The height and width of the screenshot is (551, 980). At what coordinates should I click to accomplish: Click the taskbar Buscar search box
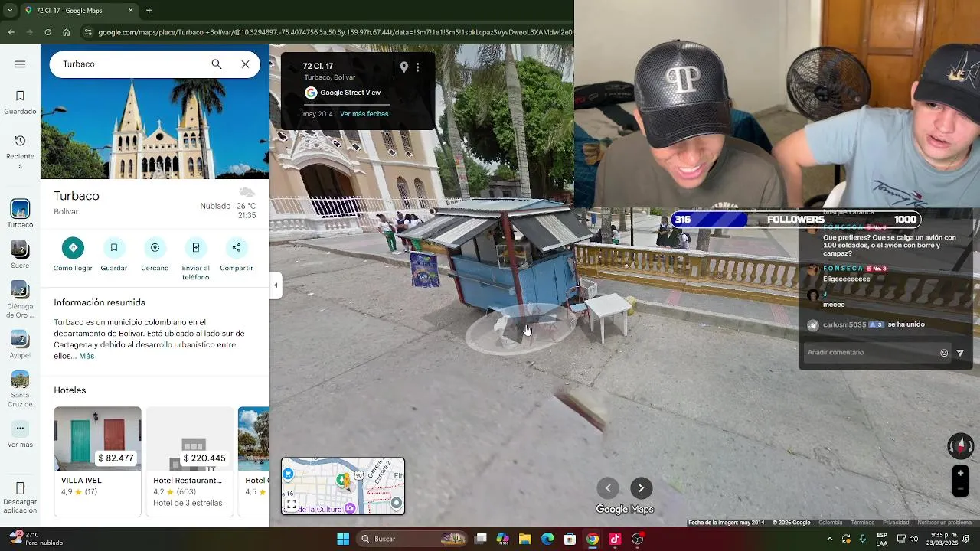[413, 539]
